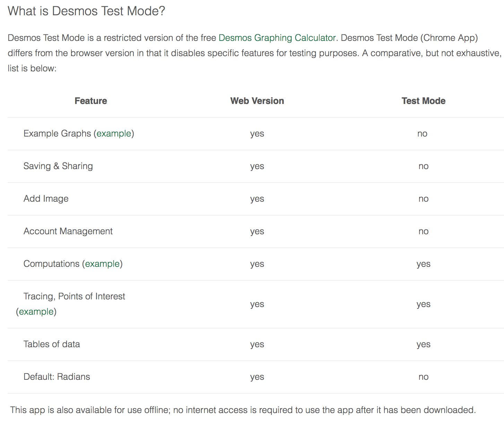Click the Test Mode column header

pos(424,101)
